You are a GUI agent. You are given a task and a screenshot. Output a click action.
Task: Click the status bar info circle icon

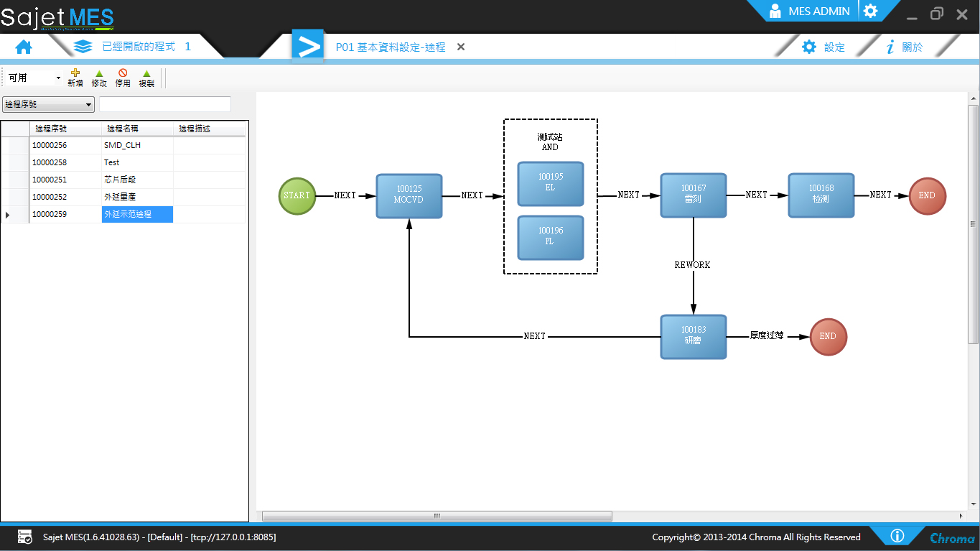coord(897,536)
